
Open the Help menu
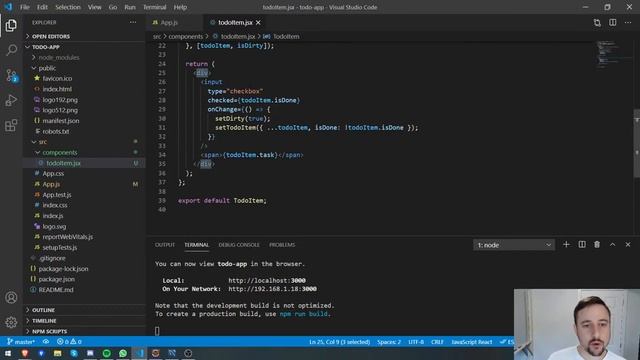click(x=180, y=7)
